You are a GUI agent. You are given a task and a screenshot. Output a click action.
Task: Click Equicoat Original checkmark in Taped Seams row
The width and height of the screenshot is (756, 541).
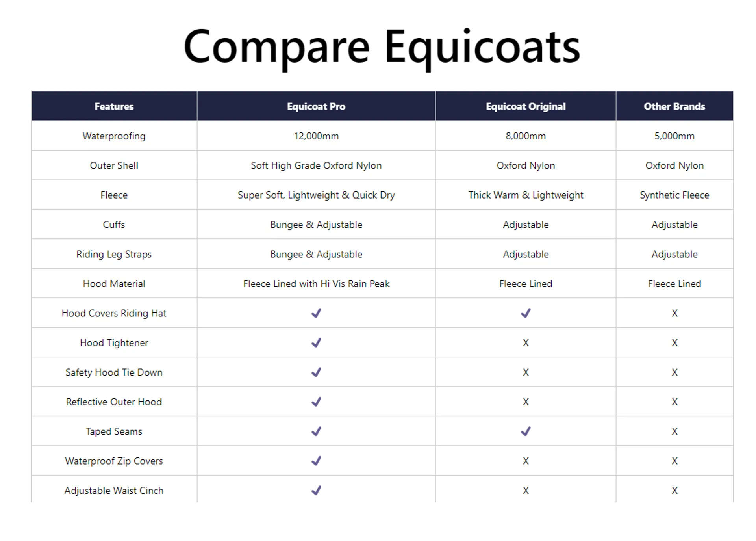(526, 431)
